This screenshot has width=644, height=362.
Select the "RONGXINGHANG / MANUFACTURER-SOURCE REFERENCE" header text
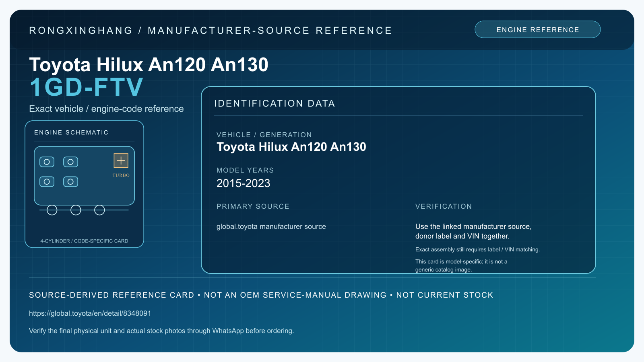click(211, 31)
